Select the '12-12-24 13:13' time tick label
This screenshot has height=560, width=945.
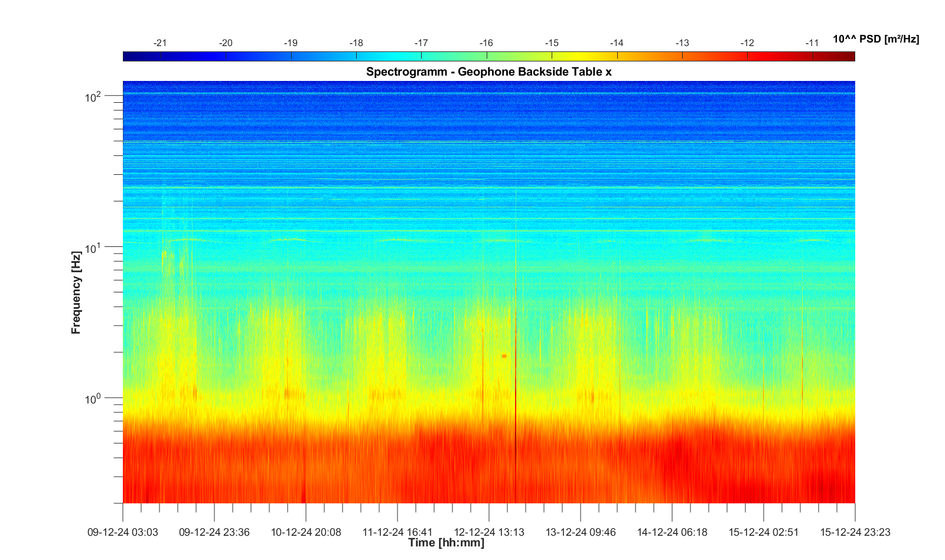pyautogui.click(x=489, y=532)
